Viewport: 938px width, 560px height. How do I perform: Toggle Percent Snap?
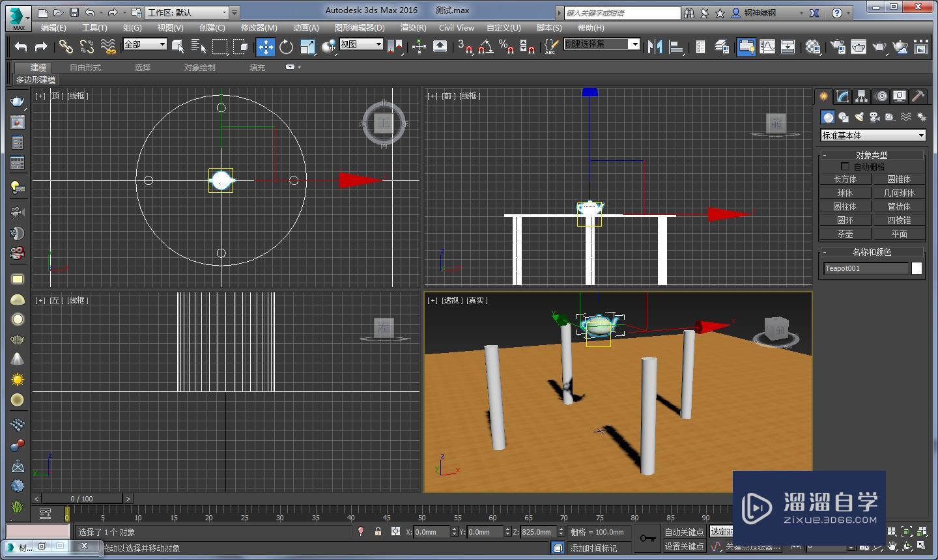(506, 46)
